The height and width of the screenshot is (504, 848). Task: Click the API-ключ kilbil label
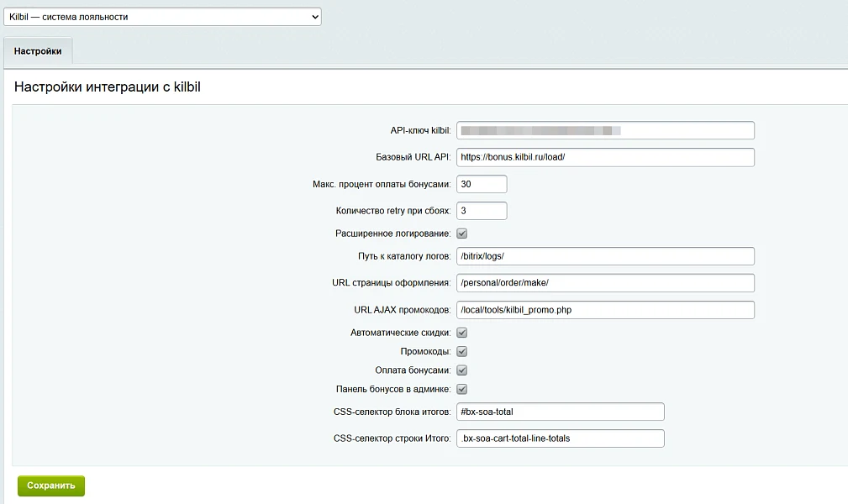[x=420, y=130]
